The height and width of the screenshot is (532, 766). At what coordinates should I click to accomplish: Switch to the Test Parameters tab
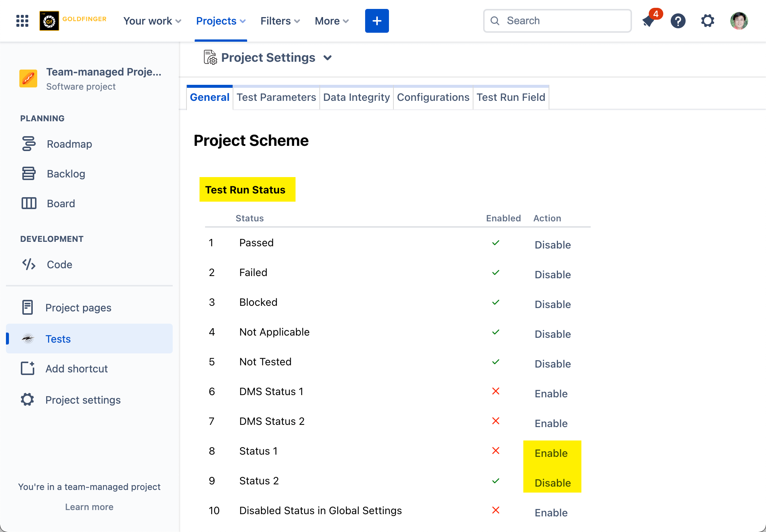click(276, 97)
